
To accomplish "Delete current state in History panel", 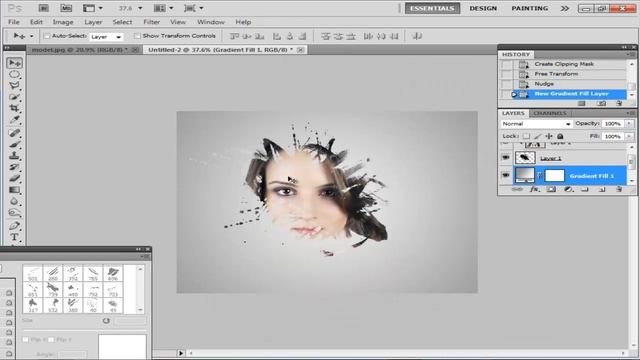I will click(619, 104).
